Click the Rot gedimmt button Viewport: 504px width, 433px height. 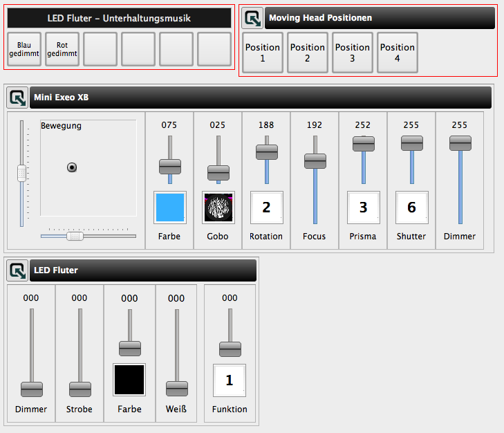click(62, 49)
